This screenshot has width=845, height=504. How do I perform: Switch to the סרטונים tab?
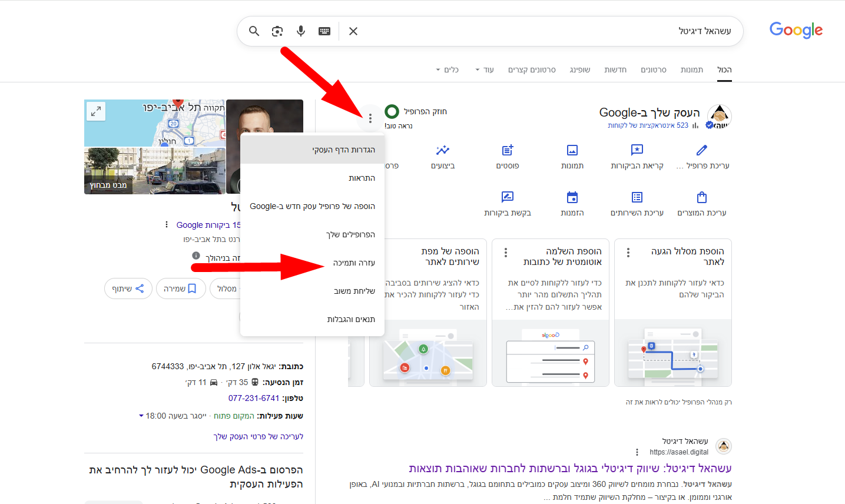click(654, 69)
